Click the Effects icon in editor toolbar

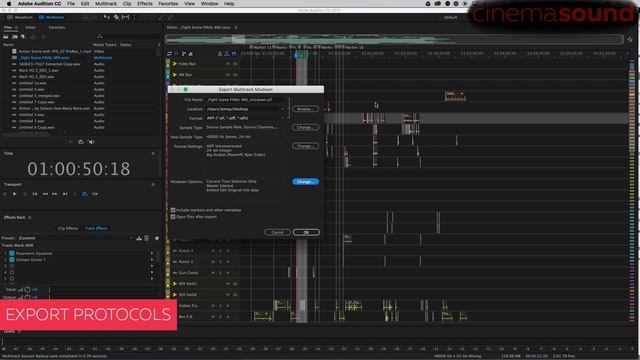point(176,54)
